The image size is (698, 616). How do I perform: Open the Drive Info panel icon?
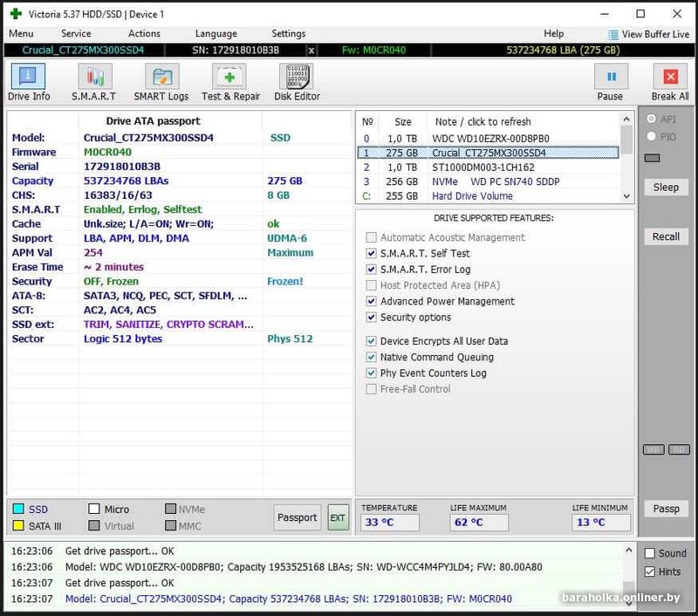pyautogui.click(x=28, y=76)
